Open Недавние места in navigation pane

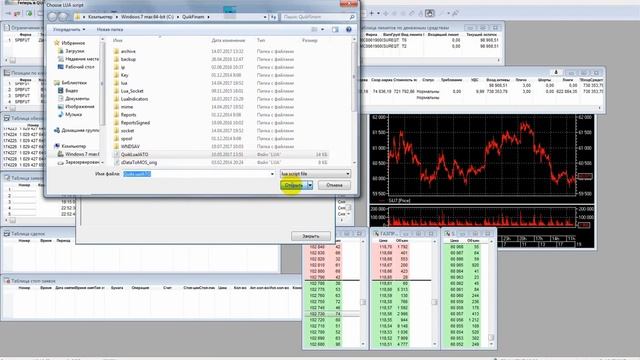click(x=82, y=59)
